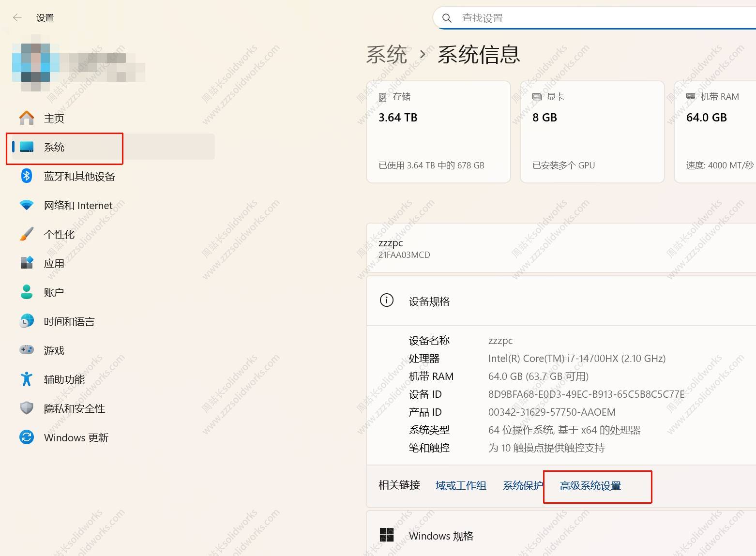Click the shield icon for 隐私和安全性

tap(27, 408)
